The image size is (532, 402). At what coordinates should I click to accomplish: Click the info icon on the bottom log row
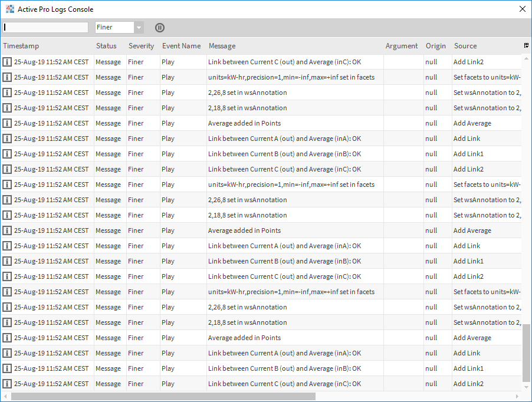tap(7, 384)
